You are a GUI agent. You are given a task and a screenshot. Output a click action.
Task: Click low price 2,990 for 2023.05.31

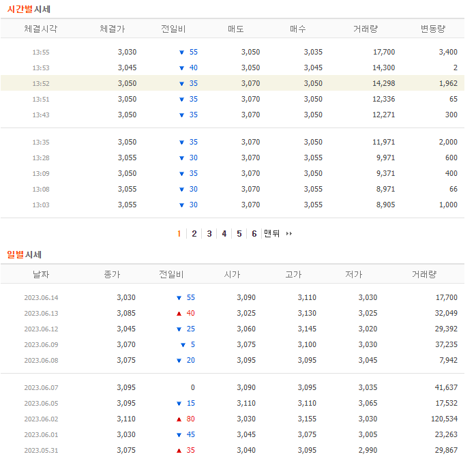coord(368,450)
